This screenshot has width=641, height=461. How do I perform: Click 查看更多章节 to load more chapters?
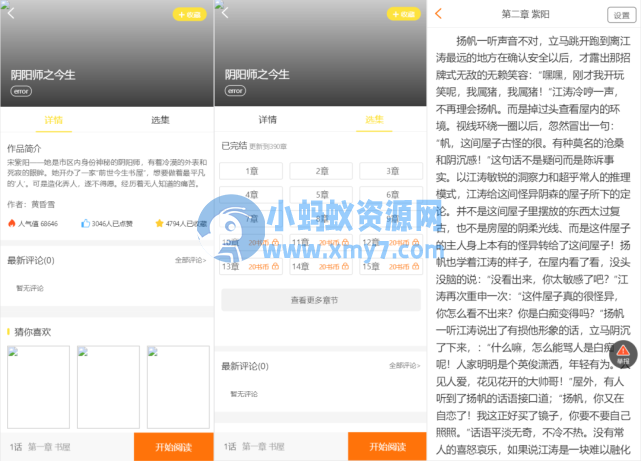click(321, 300)
